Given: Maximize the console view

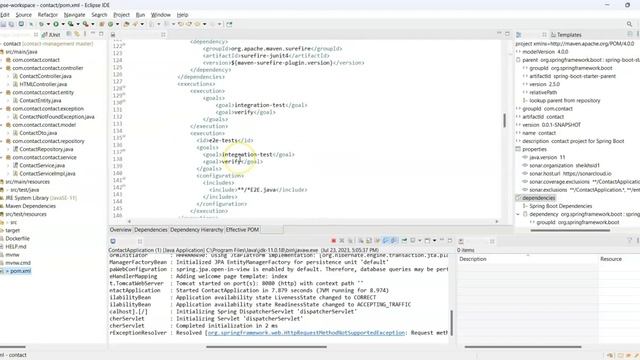Looking at the screenshot, I should point(450,240).
